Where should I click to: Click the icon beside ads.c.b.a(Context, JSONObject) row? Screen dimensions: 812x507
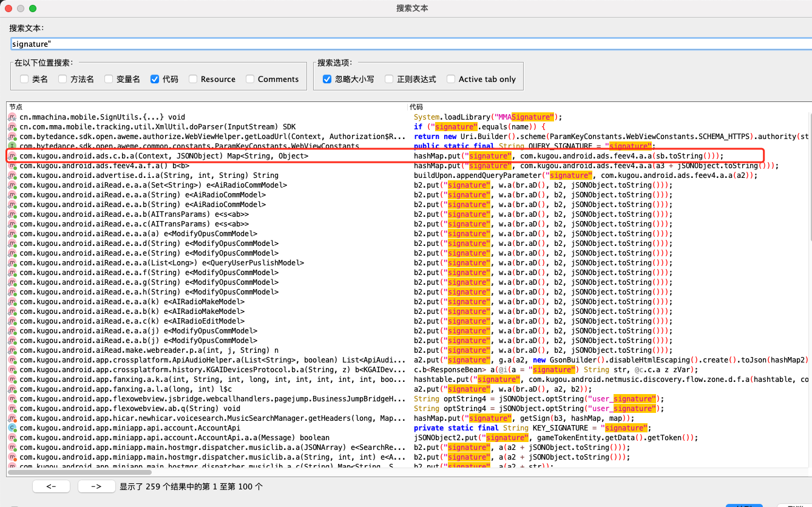[12, 156]
